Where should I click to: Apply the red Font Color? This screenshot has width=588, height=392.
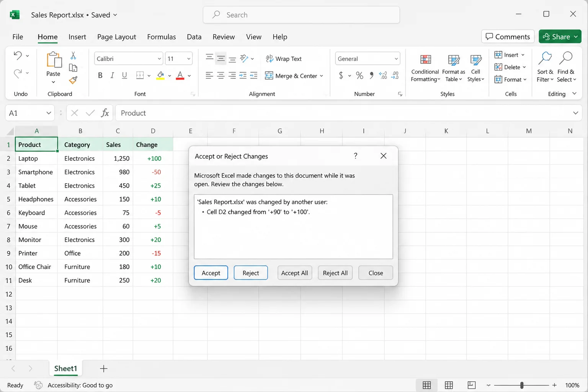point(180,75)
